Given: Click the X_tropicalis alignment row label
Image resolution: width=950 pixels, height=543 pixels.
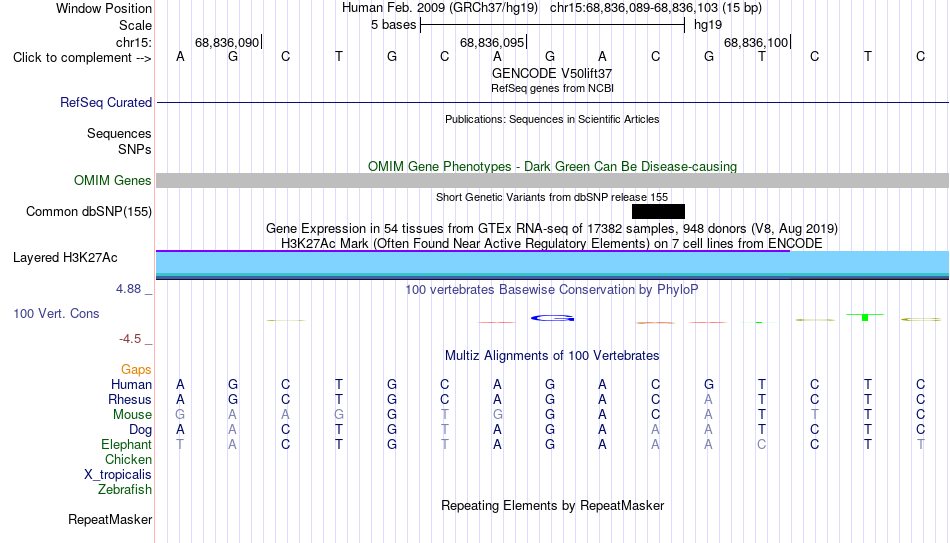Looking at the screenshot, I should [x=118, y=475].
